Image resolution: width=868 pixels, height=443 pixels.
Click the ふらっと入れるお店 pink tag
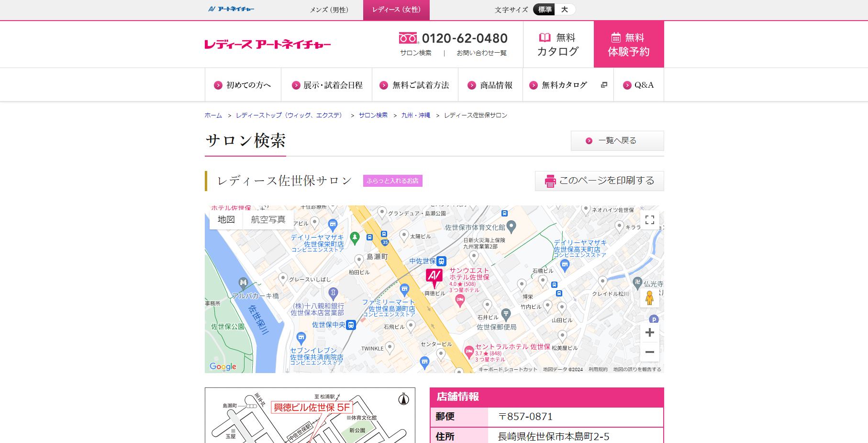(393, 181)
